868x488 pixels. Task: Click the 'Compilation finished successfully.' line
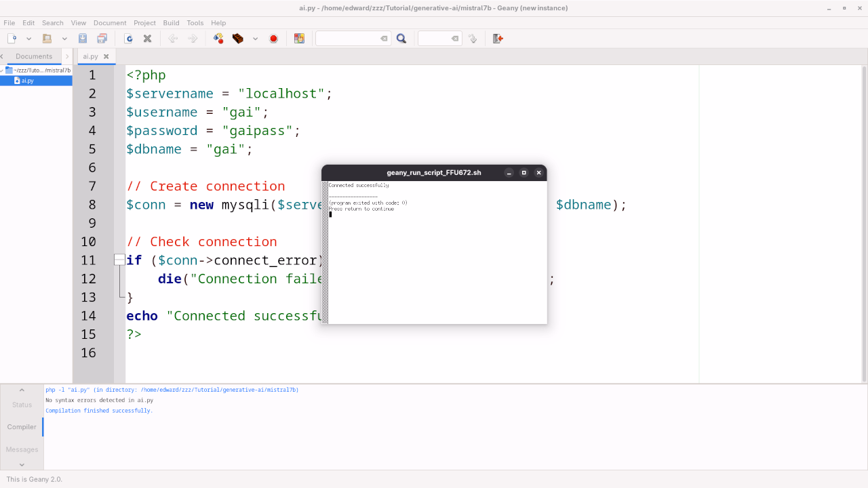pos(99,411)
